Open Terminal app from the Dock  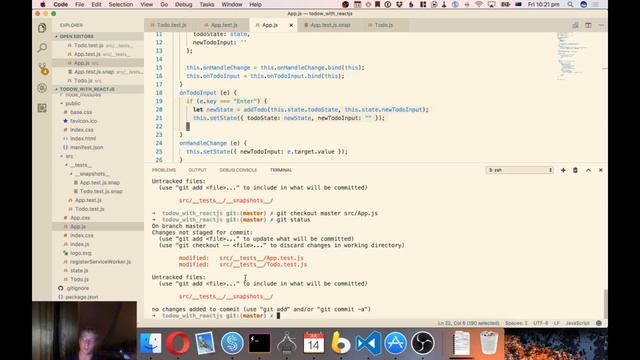[x=260, y=343]
